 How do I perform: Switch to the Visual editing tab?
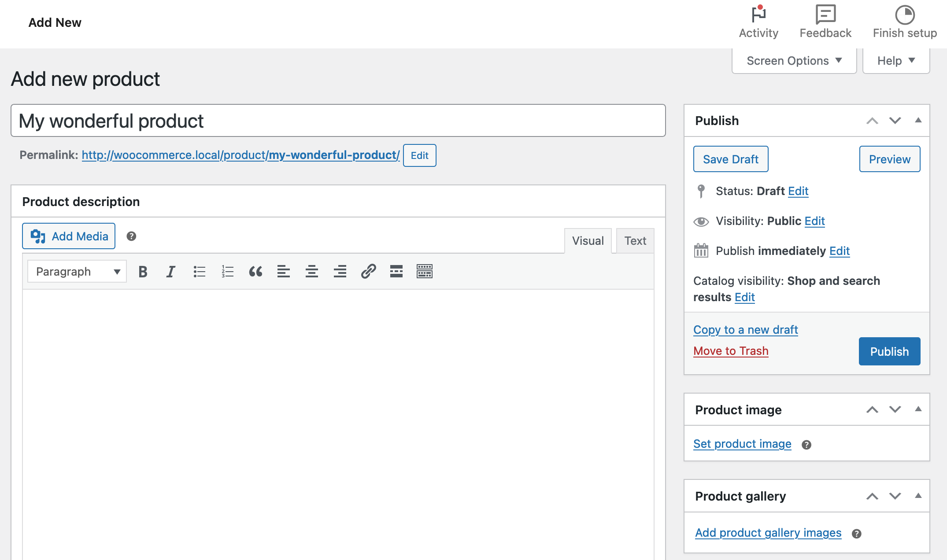tap(588, 240)
